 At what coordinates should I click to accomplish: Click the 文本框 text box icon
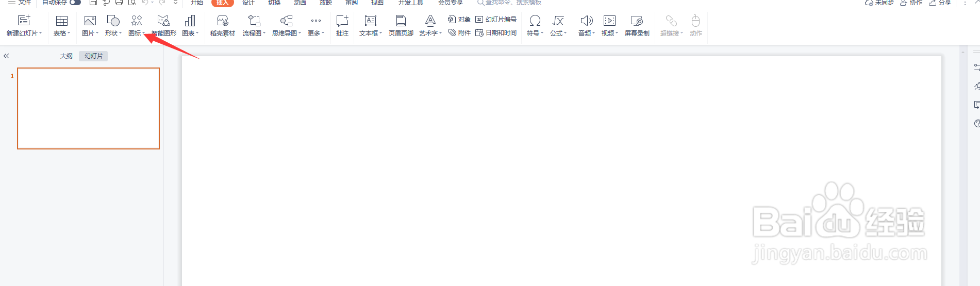tap(371, 21)
